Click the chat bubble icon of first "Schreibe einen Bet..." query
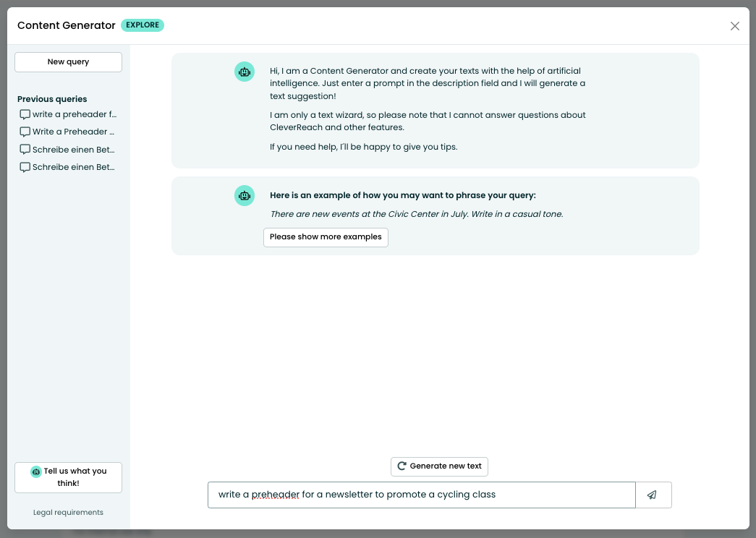 point(25,150)
